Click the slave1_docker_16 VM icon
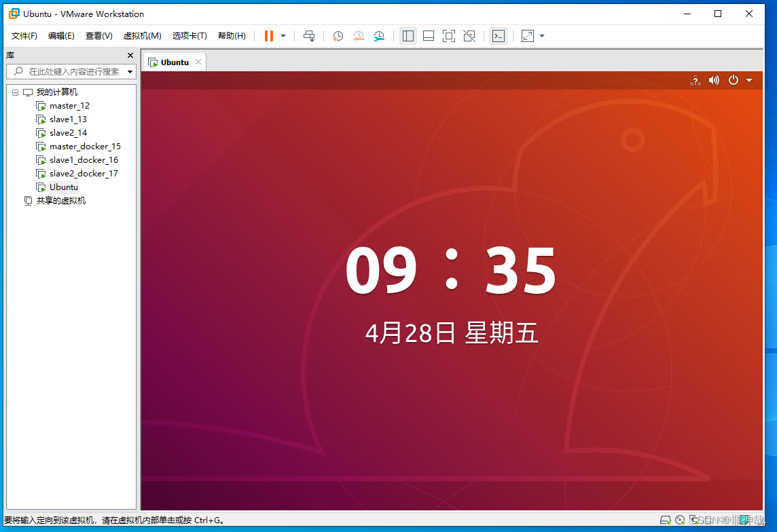This screenshot has height=532, width=777. [41, 160]
